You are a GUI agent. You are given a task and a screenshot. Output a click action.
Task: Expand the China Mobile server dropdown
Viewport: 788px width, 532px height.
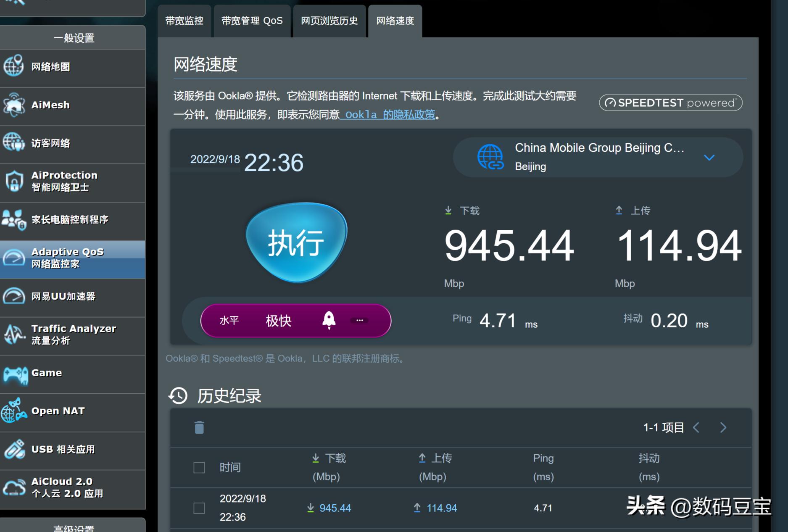[x=709, y=158]
